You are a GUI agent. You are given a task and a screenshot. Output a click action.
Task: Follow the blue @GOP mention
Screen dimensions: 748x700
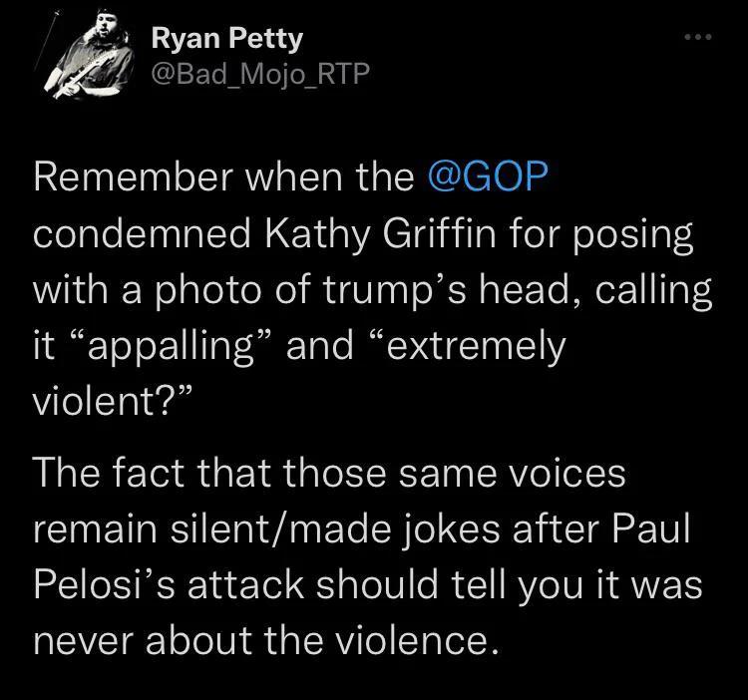click(x=489, y=175)
